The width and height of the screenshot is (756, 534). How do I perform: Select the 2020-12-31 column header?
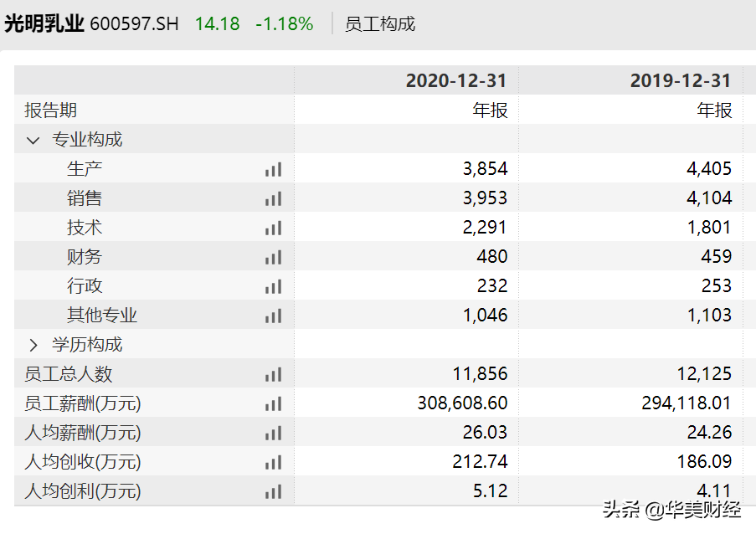[456, 80]
